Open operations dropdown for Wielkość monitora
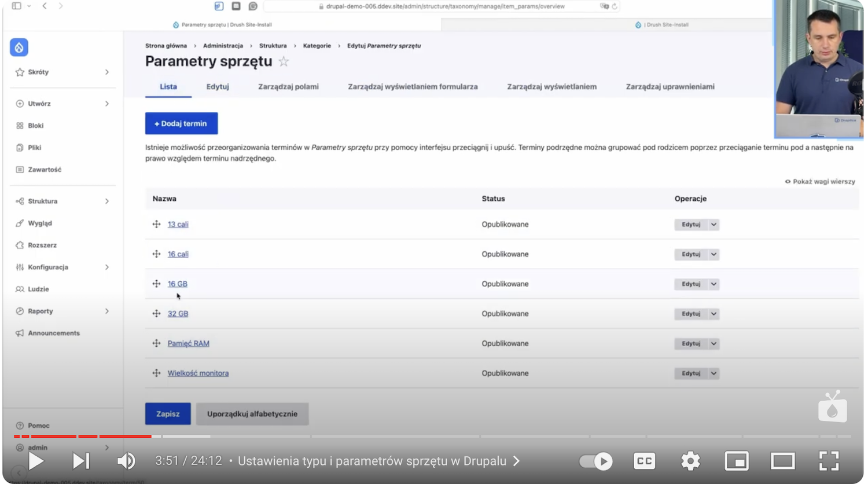868x484 pixels. 713,373
